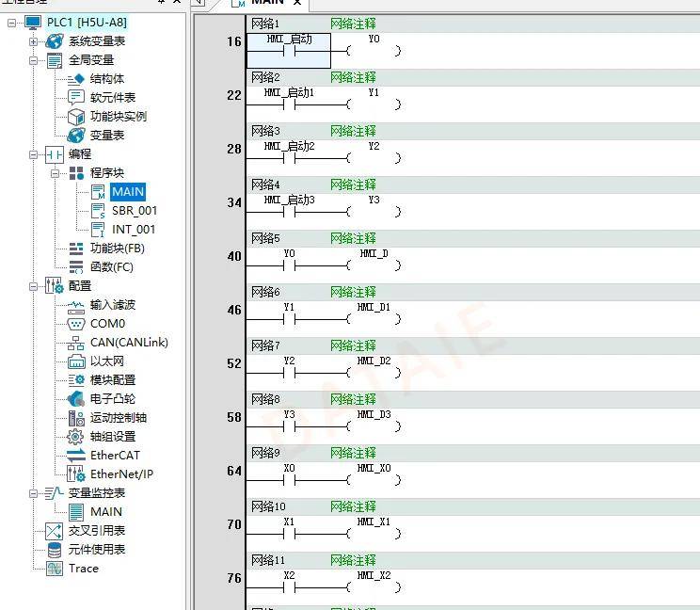Image resolution: width=700 pixels, height=610 pixels.
Task: Open MAIN under 变量监控表
Action: click(x=106, y=512)
